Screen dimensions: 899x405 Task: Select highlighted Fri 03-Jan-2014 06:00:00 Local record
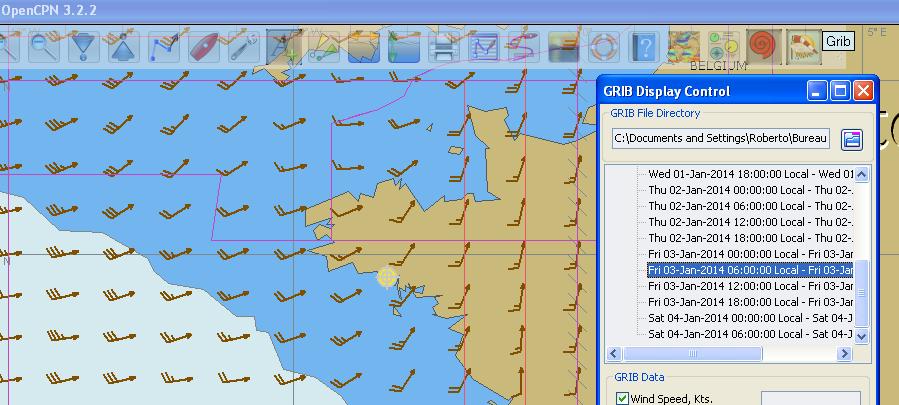tap(751, 270)
